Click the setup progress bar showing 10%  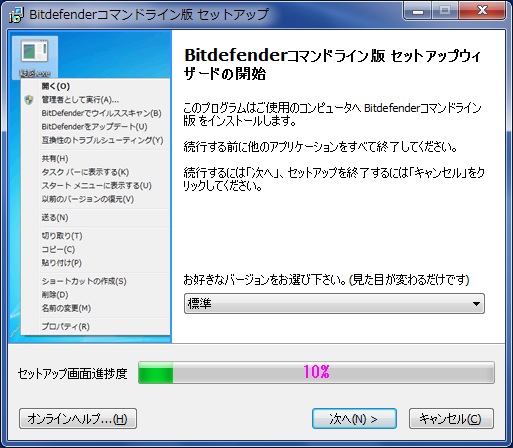316,372
